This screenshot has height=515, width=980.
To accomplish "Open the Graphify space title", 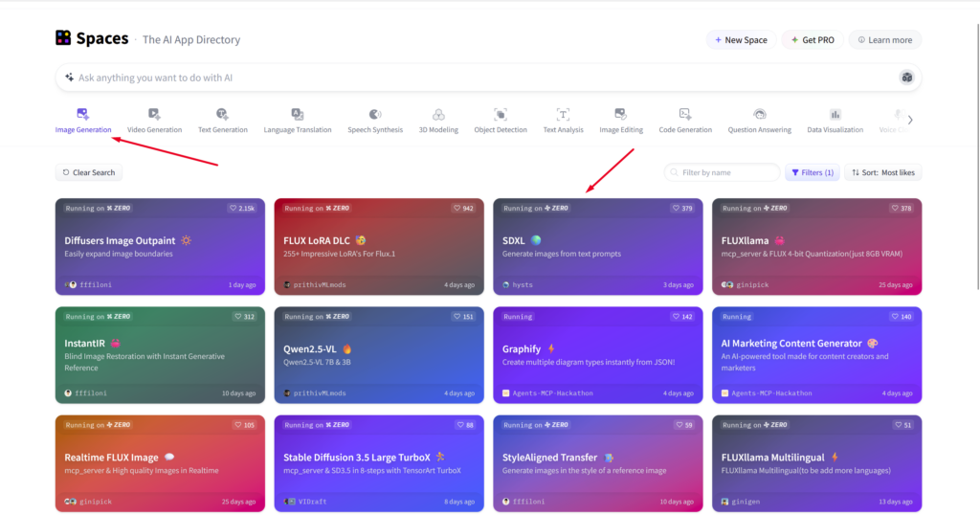I will coord(522,349).
